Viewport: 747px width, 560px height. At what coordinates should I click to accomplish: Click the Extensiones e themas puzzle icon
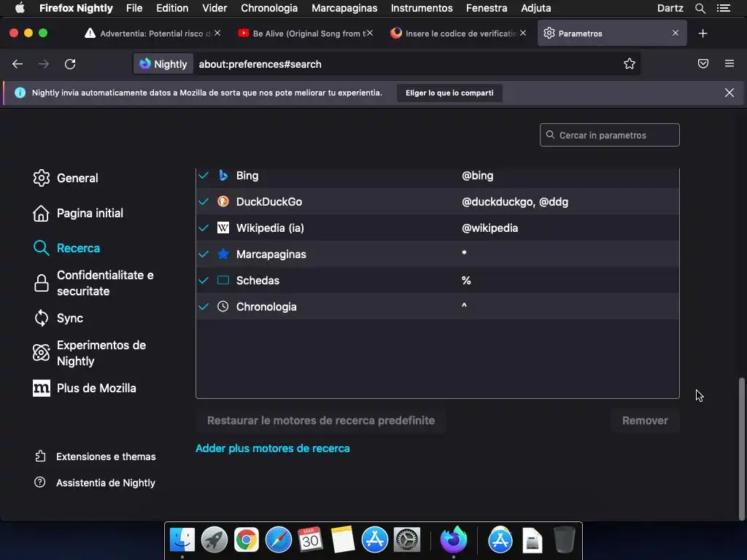point(41,456)
